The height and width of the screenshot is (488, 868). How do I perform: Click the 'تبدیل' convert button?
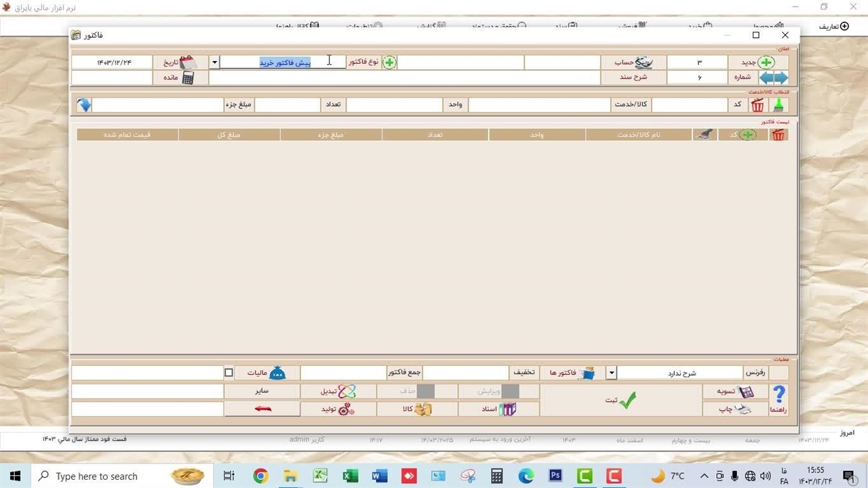[x=337, y=392]
